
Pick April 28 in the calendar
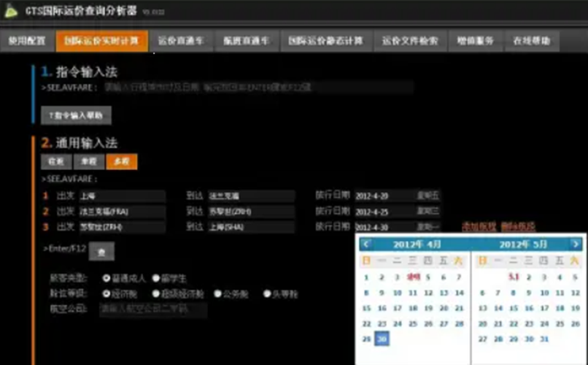(x=460, y=323)
